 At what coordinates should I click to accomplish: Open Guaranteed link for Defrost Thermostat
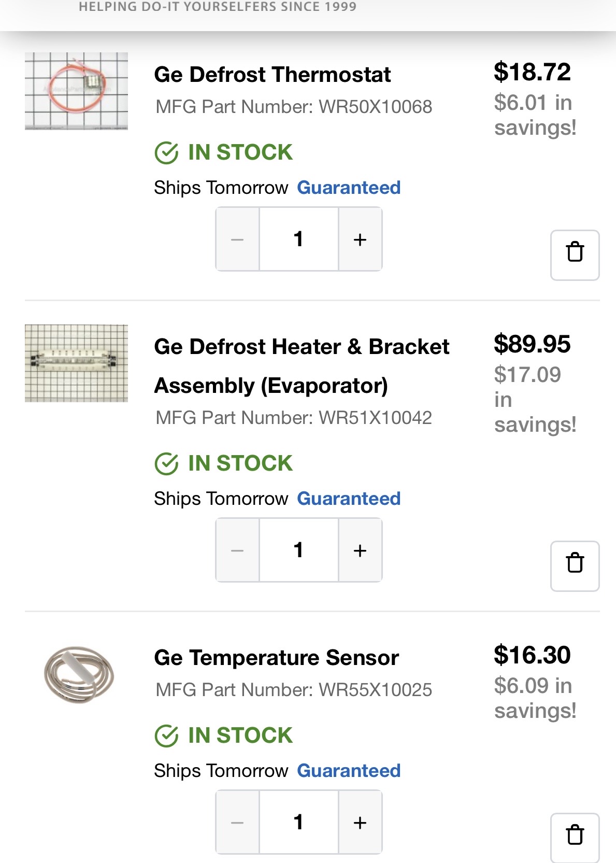click(349, 188)
